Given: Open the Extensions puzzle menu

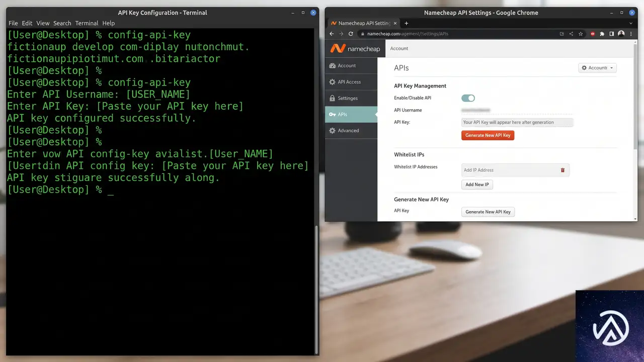Looking at the screenshot, I should [602, 34].
